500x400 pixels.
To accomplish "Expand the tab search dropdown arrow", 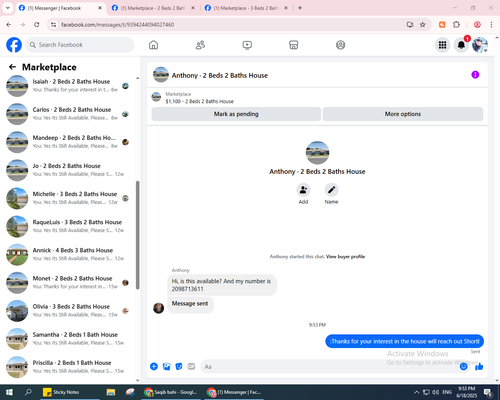I will click(x=7, y=8).
